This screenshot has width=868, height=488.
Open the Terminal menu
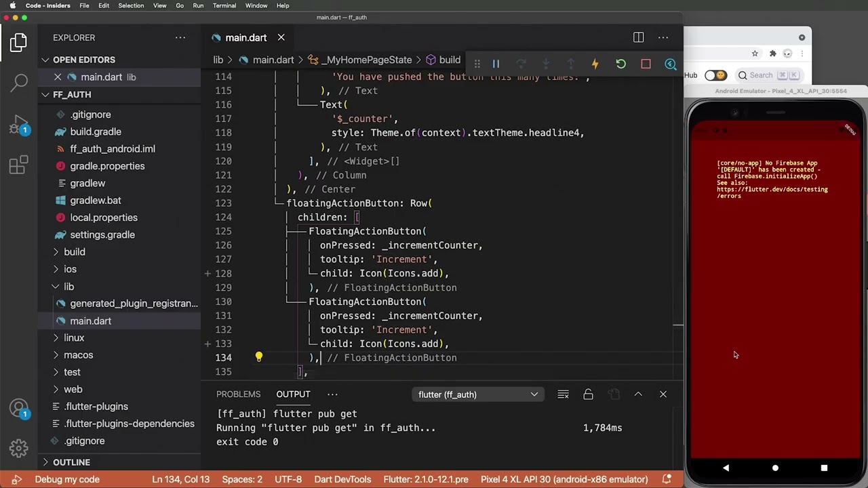tap(224, 5)
